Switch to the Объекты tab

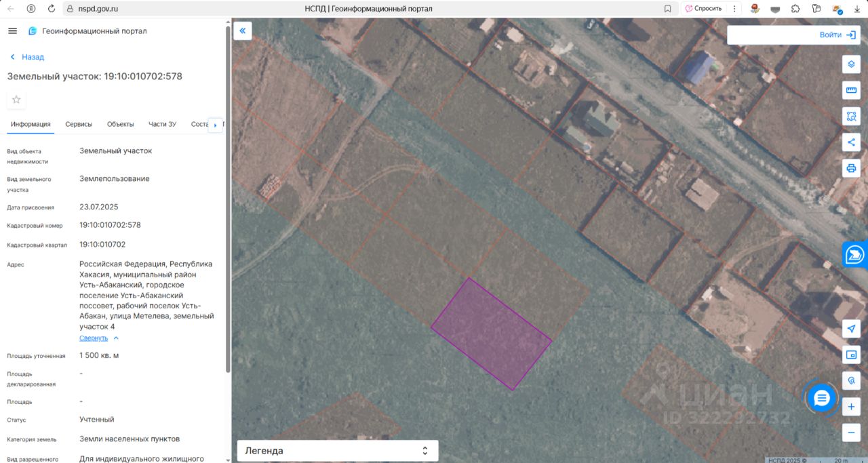point(120,124)
